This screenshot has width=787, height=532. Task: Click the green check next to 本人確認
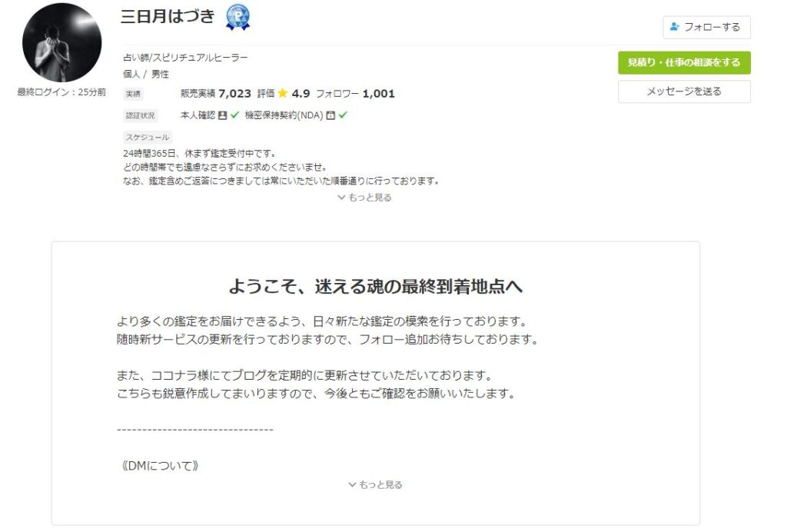point(234,115)
